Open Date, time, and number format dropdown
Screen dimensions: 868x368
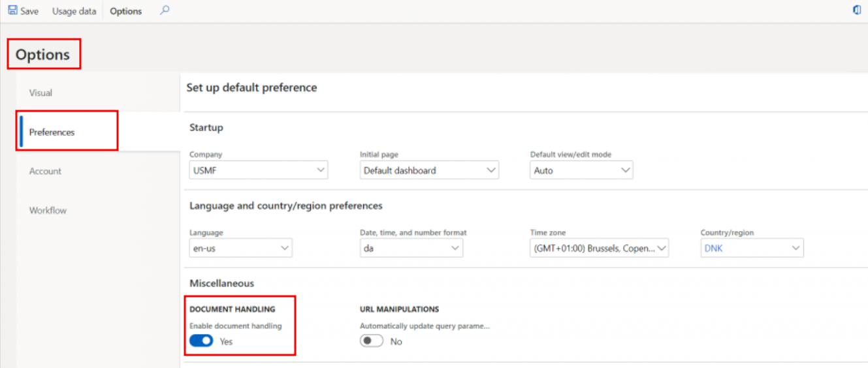[455, 248]
